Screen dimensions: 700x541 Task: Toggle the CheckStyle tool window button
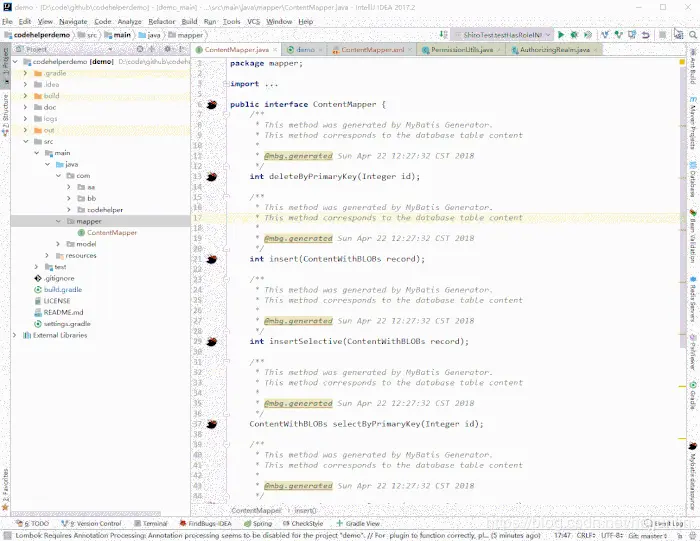[303, 524]
